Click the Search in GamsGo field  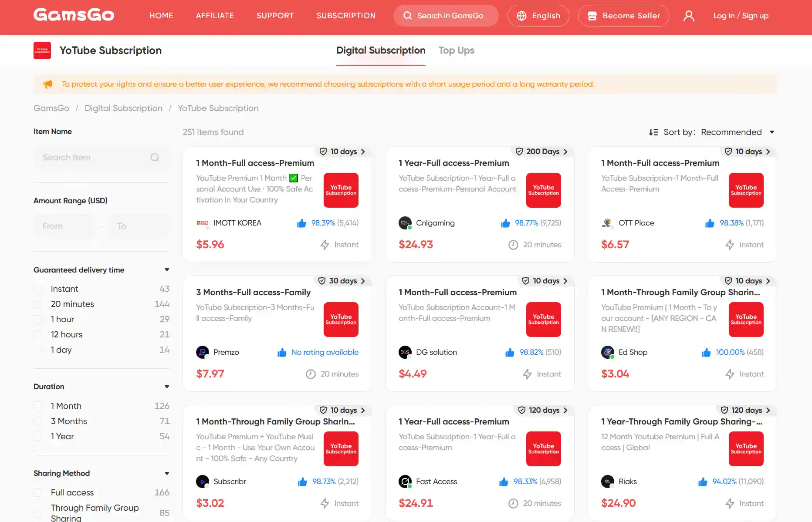click(446, 16)
